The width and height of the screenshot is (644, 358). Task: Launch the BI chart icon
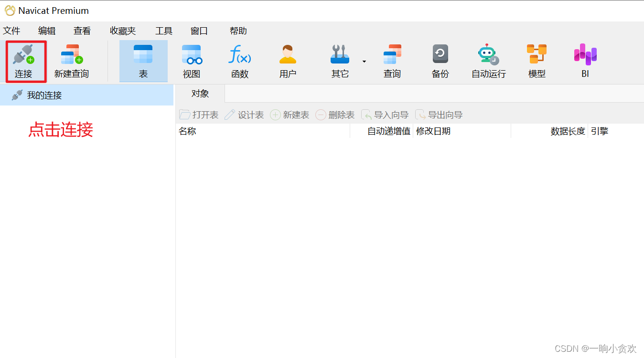[x=585, y=54]
